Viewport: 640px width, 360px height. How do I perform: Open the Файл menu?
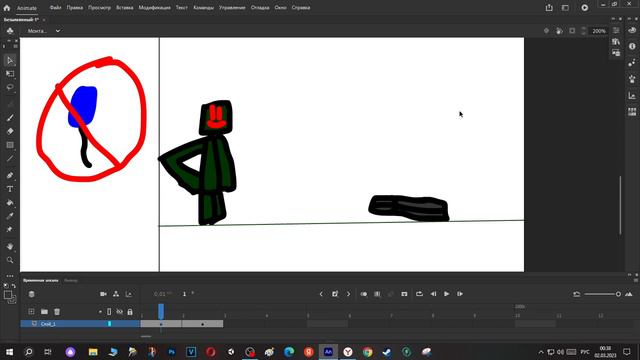tap(56, 7)
